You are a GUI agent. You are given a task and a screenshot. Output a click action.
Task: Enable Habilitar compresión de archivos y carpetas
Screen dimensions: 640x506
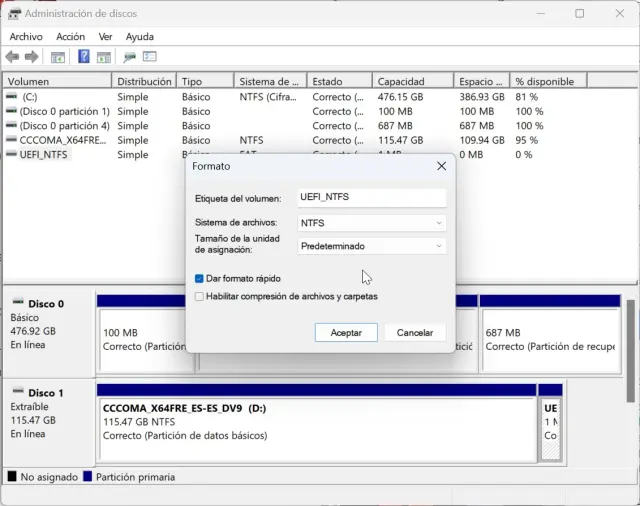click(x=200, y=297)
